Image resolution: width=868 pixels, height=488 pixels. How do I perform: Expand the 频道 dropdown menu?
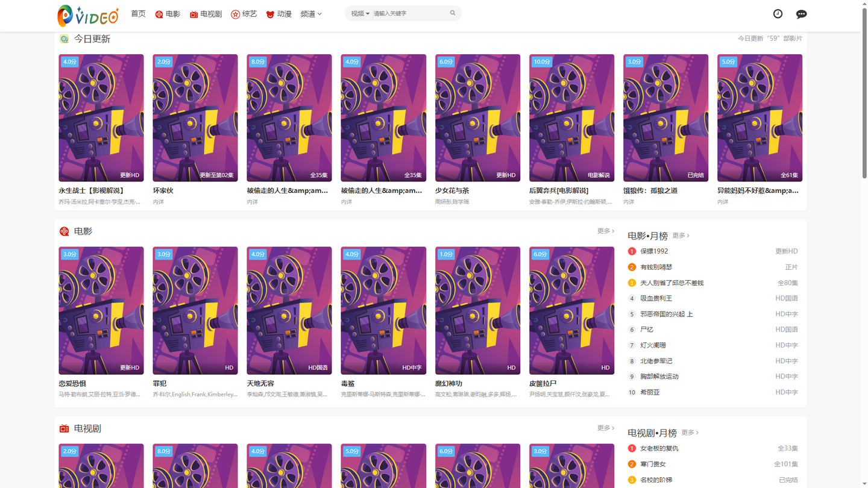click(311, 14)
